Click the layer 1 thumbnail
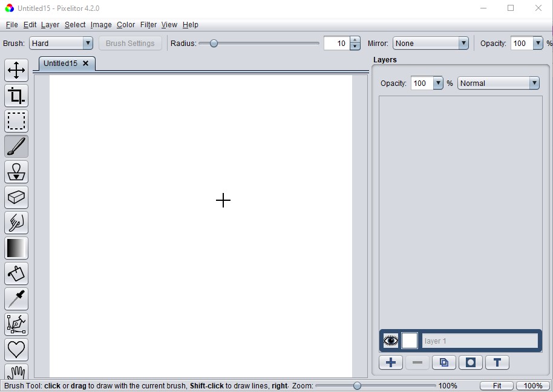The height and width of the screenshot is (392, 553). 410,341
